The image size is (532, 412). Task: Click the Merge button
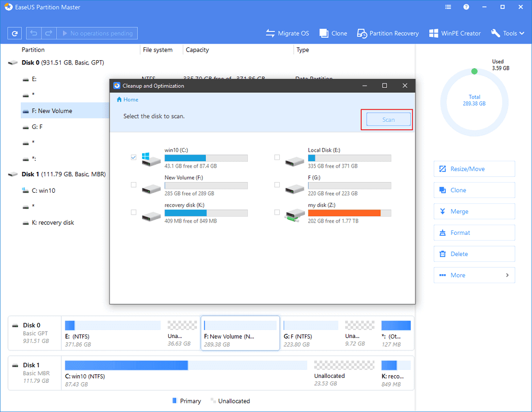point(474,211)
